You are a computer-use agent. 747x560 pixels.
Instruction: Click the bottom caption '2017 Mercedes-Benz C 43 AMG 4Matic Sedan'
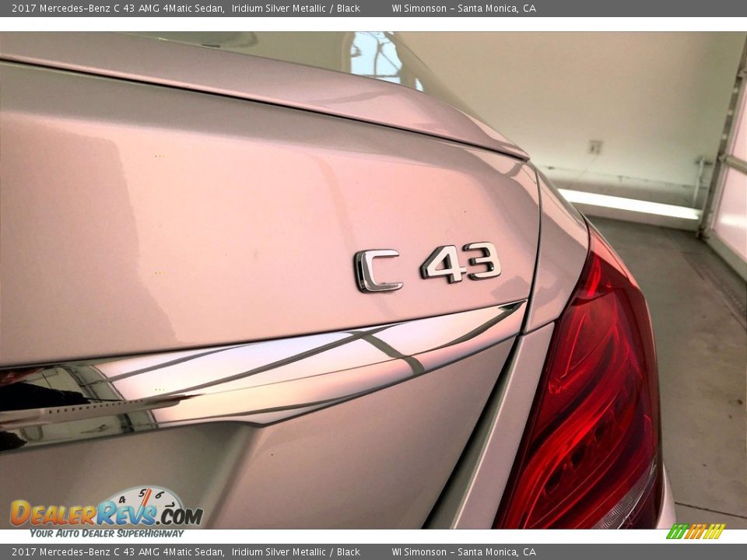(118, 552)
